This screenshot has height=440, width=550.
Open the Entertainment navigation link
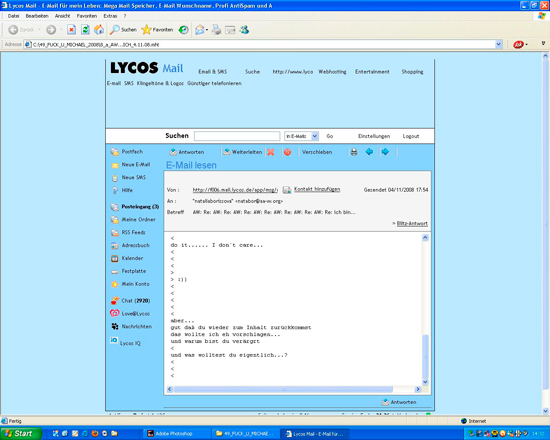coord(372,72)
